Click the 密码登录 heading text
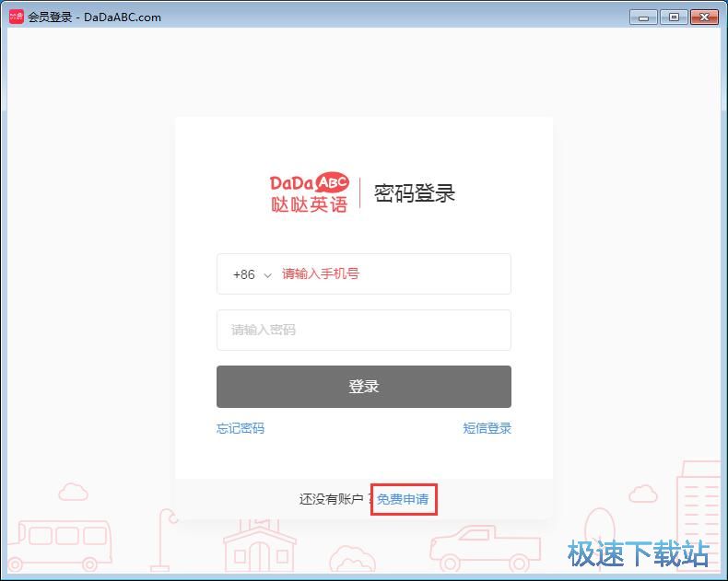728x581 pixels. pos(414,193)
